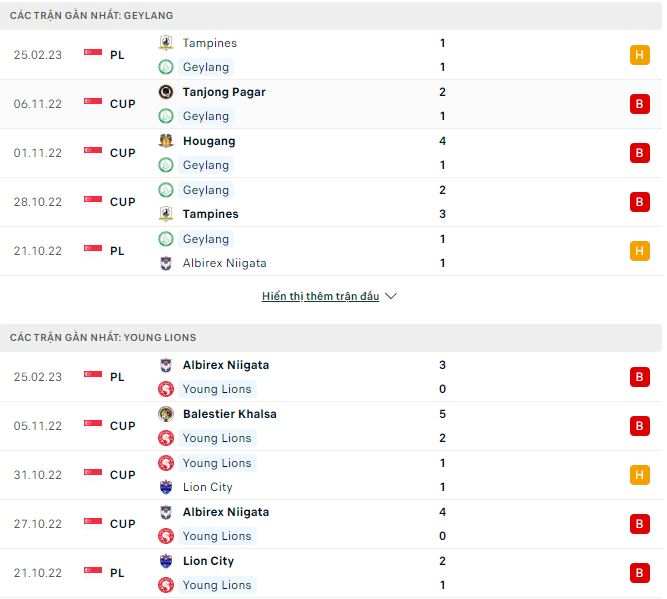
Task: Click the B loss badge for Hougang match
Action: (x=639, y=153)
